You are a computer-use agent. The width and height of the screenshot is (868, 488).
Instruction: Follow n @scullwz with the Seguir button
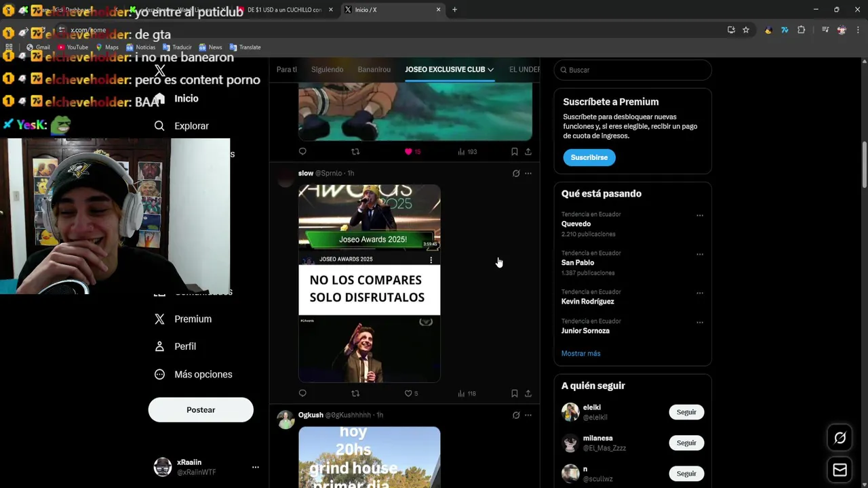coord(686,474)
